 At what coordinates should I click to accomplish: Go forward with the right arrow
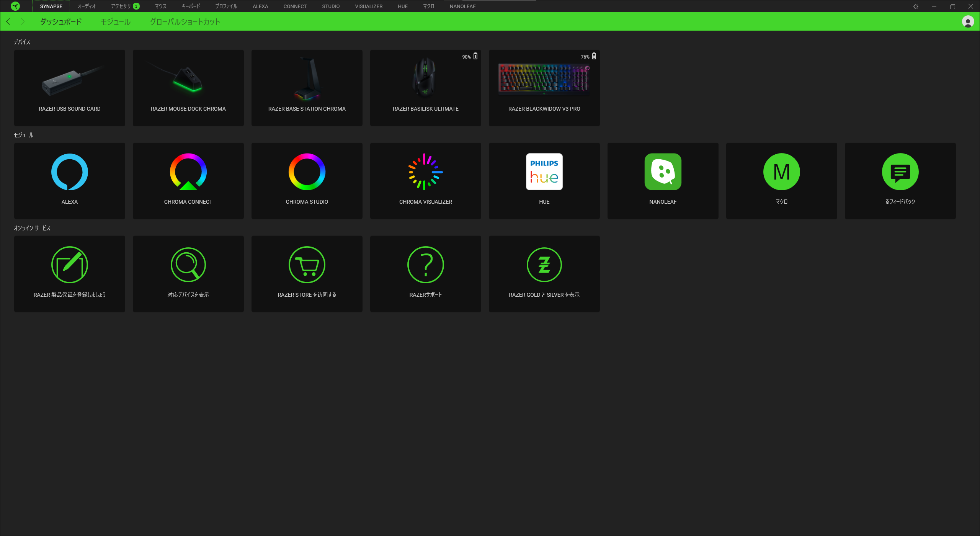pyautogui.click(x=23, y=21)
